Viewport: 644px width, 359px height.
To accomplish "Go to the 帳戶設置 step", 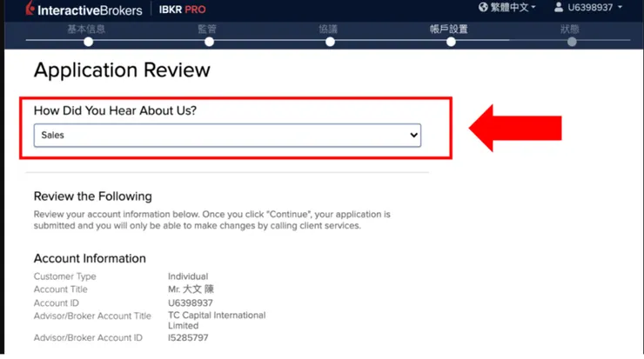I will point(449,30).
